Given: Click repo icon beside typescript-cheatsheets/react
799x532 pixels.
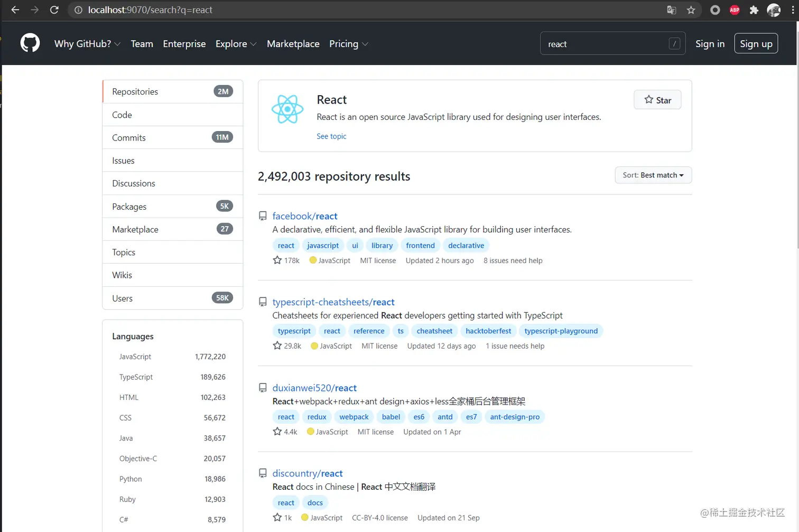Looking at the screenshot, I should (x=263, y=302).
